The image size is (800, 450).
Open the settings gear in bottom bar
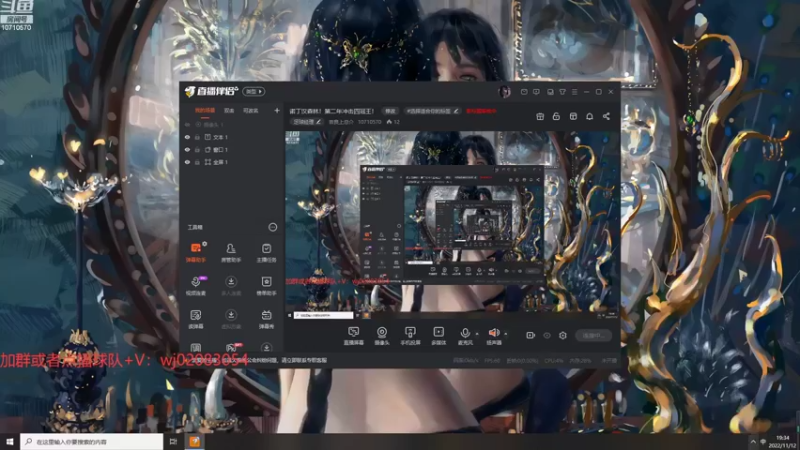point(563,335)
